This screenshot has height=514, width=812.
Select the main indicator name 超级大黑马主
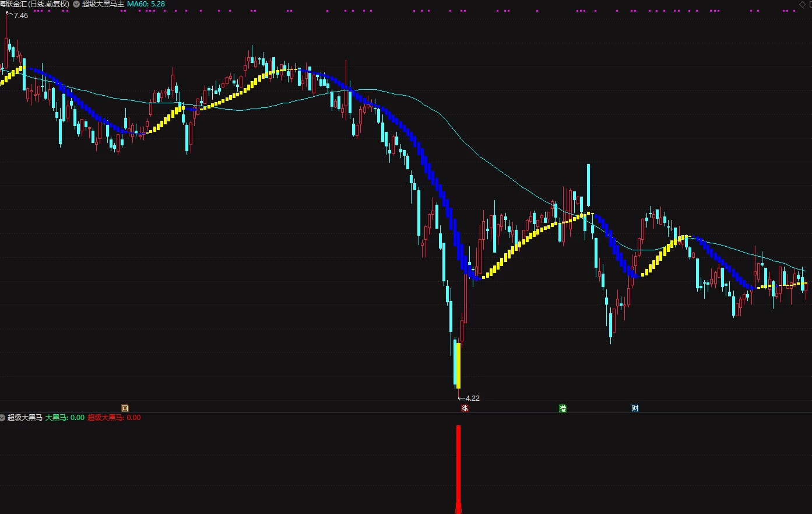tap(103, 4)
